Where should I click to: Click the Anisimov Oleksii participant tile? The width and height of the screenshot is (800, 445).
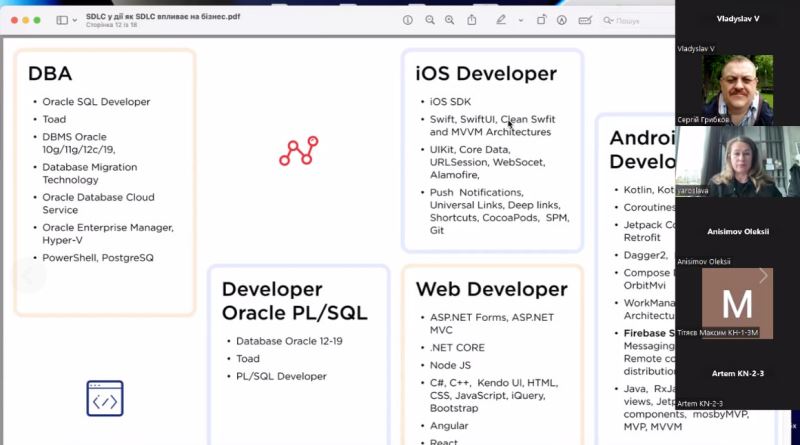[738, 231]
